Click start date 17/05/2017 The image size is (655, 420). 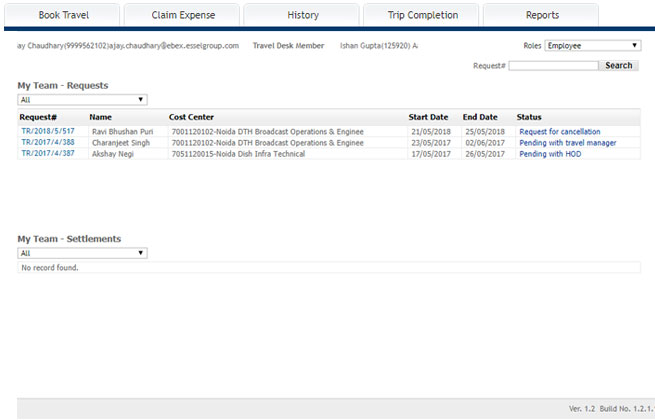tap(431, 154)
